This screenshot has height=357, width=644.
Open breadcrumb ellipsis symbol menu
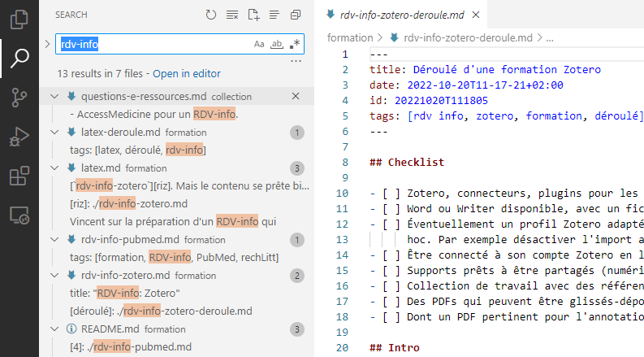[550, 38]
